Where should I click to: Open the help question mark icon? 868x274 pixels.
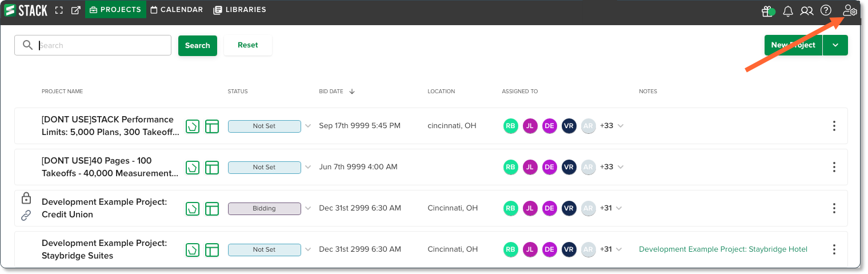[826, 10]
